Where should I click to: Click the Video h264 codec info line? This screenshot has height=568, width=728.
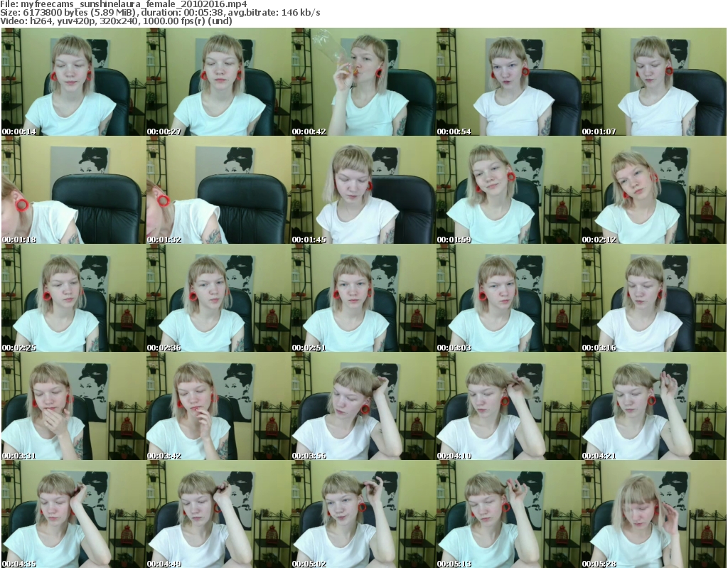click(116, 21)
